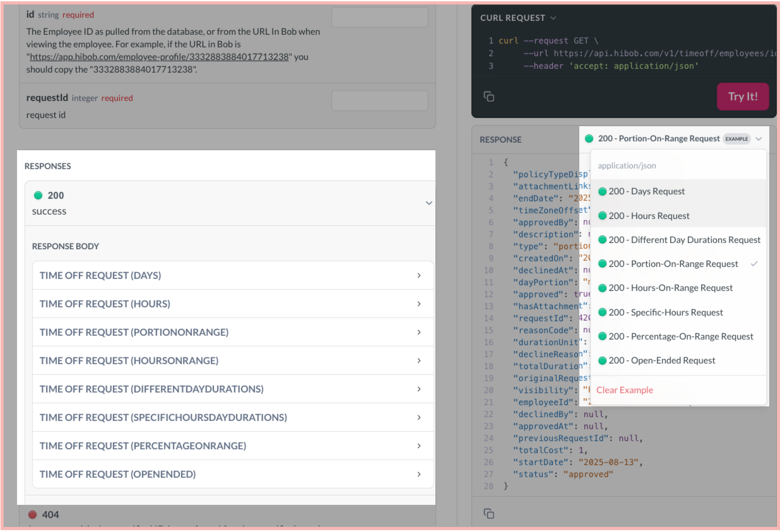Expand Time Off Request (Hours) schema
Screen dimensions: 780x532
[x=233, y=304]
